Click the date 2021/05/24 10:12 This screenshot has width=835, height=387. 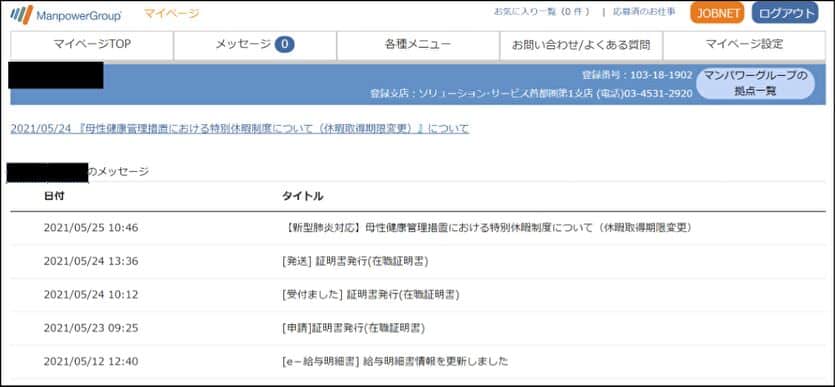[x=91, y=294]
